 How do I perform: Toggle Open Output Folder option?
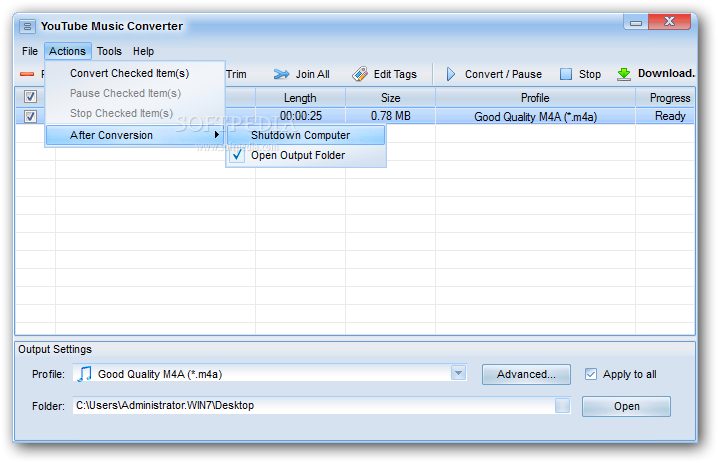click(306, 155)
